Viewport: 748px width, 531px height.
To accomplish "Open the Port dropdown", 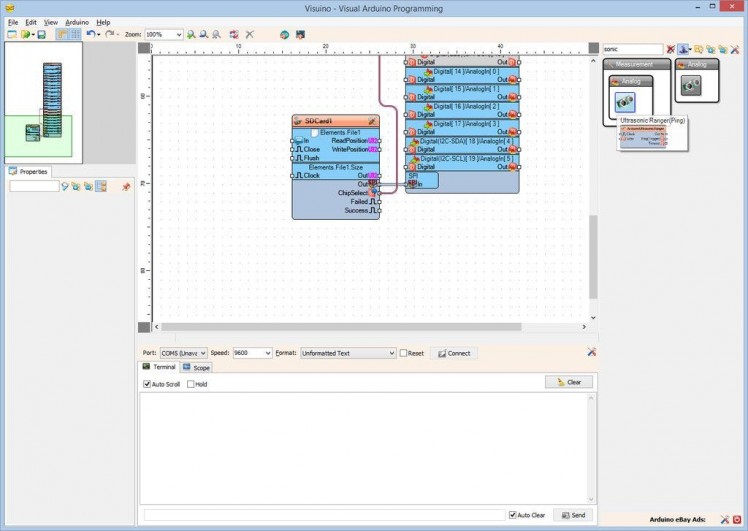I will click(184, 353).
